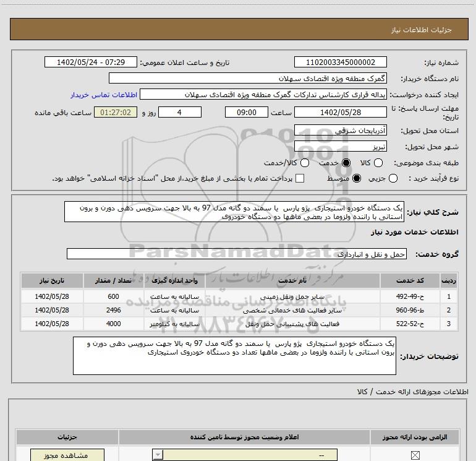Click سایر فعالیت های خدماتی شخصی cell
The width and height of the screenshot is (476, 461).
292,310
